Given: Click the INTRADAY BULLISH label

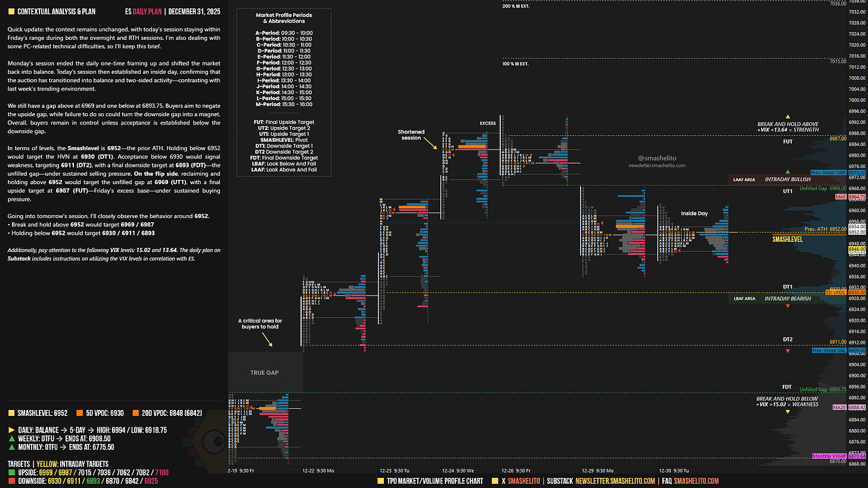Looking at the screenshot, I should tap(788, 179).
